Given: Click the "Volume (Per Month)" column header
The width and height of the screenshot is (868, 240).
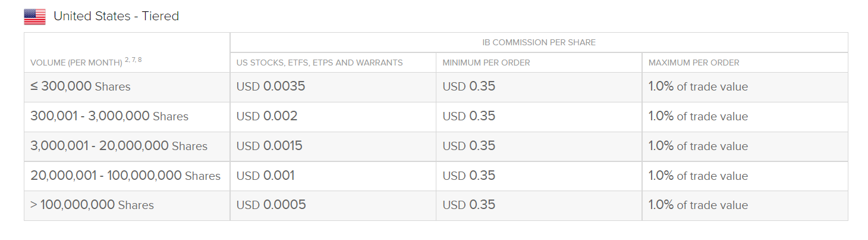Looking at the screenshot, I should pyautogui.click(x=77, y=63).
